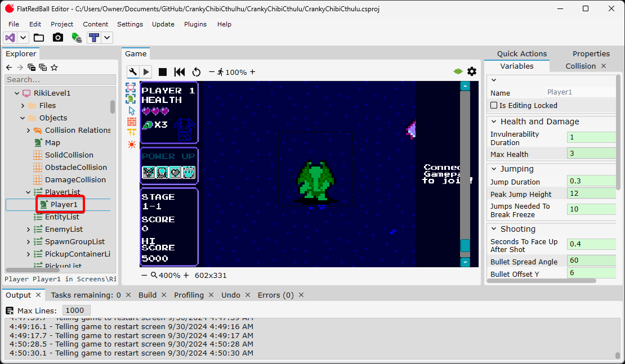Open project folder via folder icon
625x364 pixels.
click(39, 38)
